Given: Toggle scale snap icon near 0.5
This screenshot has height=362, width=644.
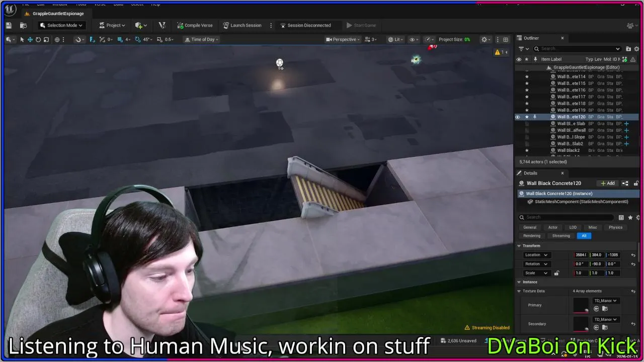Looking at the screenshot, I should click(159, 39).
